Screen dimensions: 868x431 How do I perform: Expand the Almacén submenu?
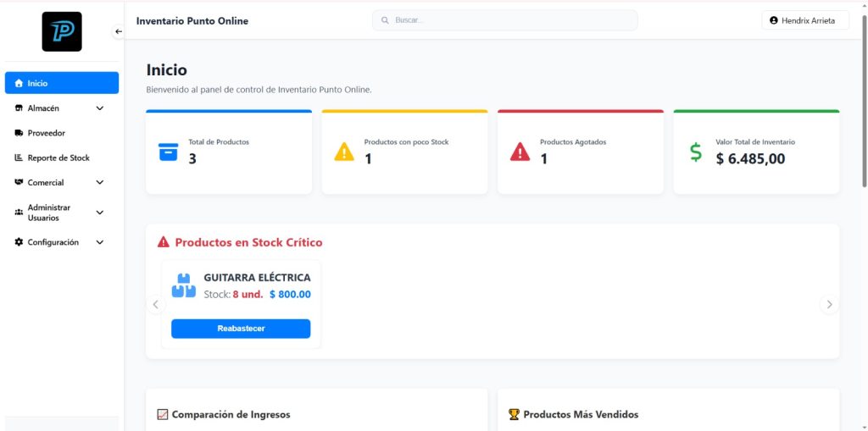tap(99, 108)
